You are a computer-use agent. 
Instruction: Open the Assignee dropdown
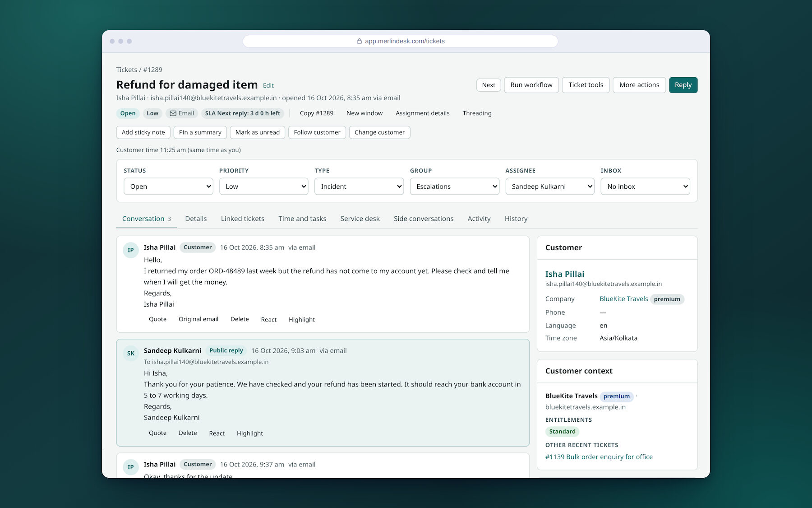(x=550, y=186)
